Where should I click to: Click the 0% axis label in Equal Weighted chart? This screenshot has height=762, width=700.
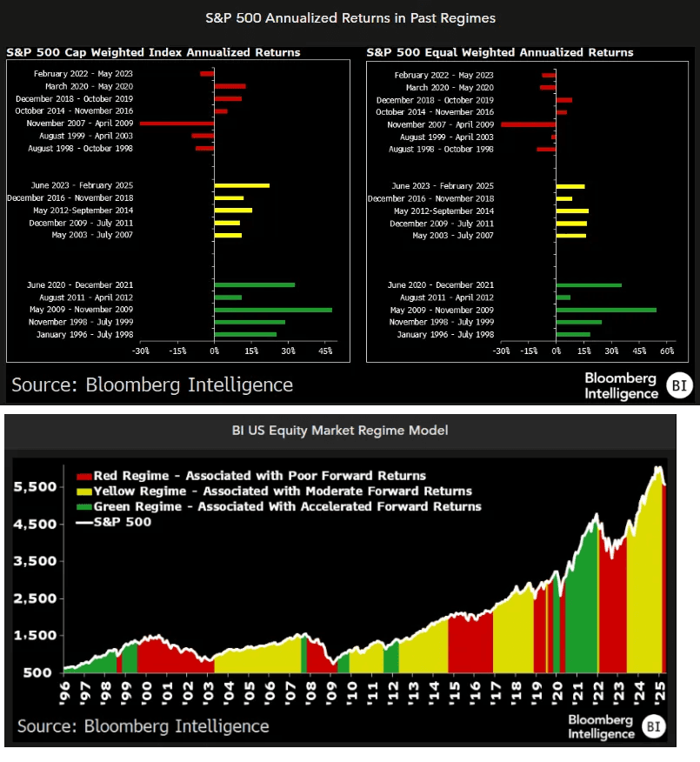click(557, 351)
